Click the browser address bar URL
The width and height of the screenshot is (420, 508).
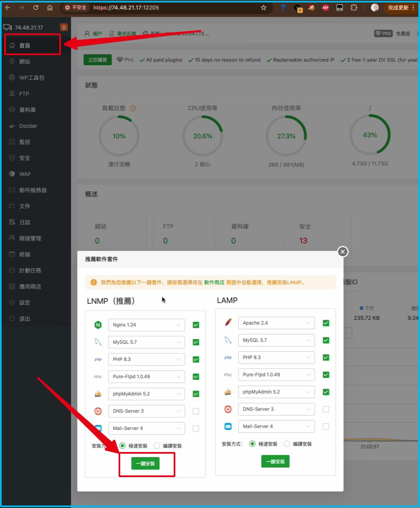pos(126,8)
